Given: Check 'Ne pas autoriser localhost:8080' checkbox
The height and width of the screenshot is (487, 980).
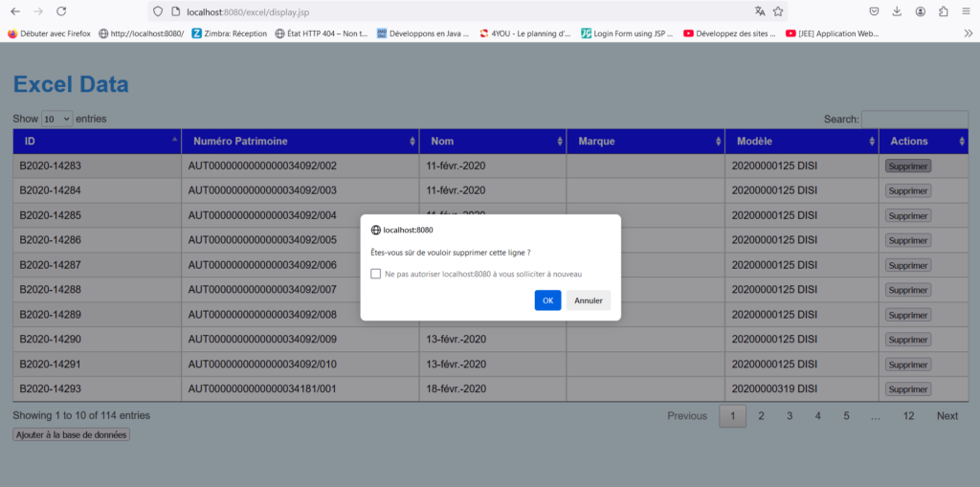Looking at the screenshot, I should [x=376, y=274].
